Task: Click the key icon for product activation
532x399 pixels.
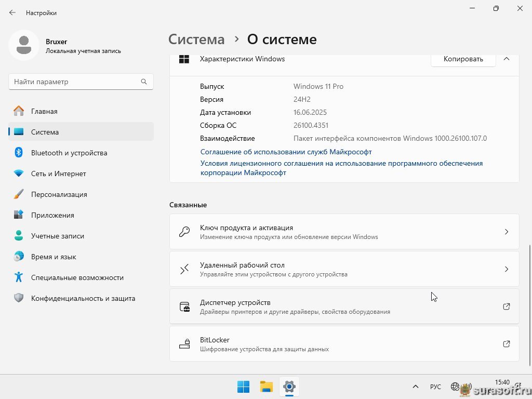Action: click(184, 232)
